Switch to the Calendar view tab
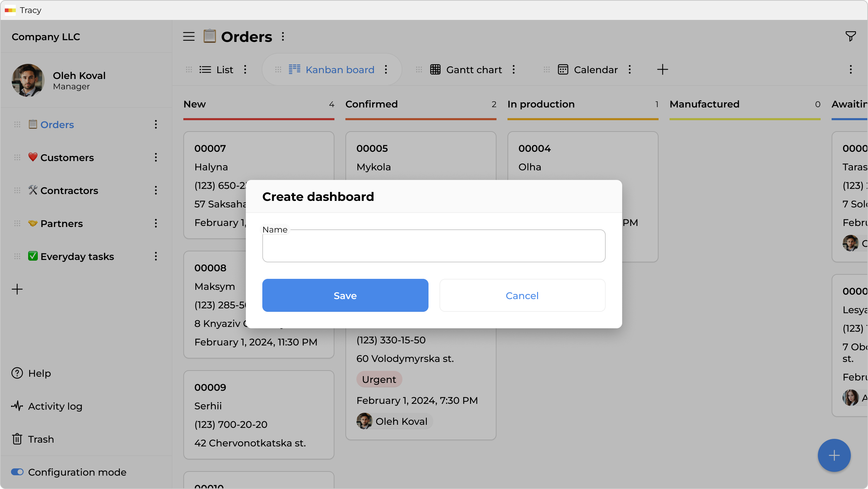Image resolution: width=868 pixels, height=489 pixels. pyautogui.click(x=595, y=70)
